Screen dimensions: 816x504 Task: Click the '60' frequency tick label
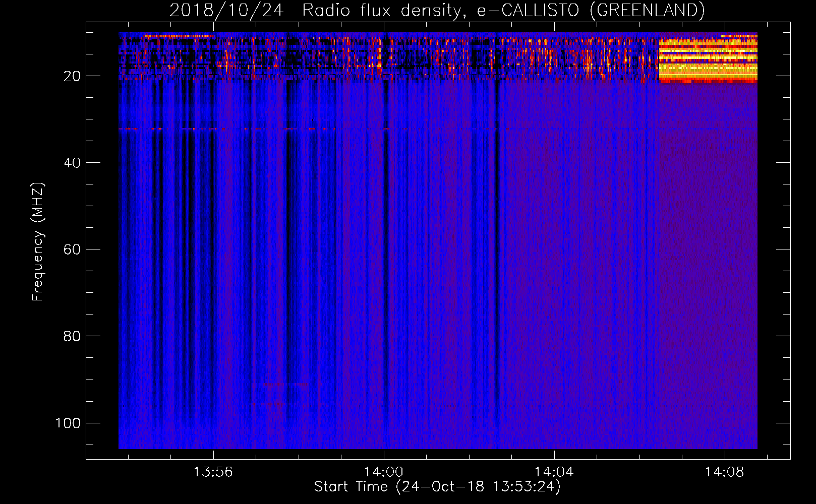click(x=72, y=249)
